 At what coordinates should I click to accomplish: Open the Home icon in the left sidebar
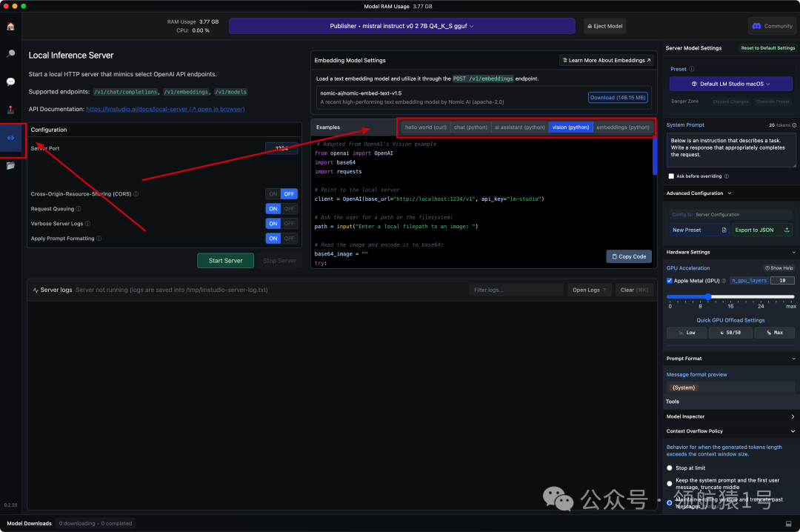(10, 27)
